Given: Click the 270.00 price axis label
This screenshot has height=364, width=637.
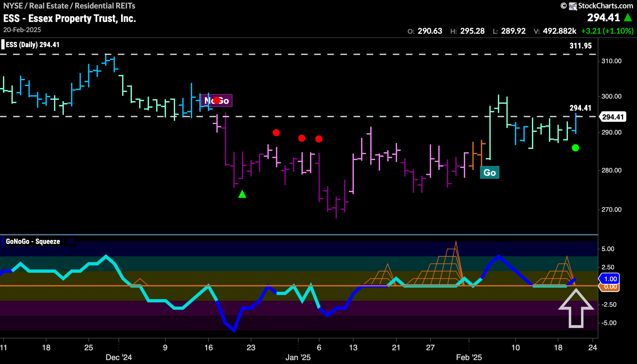Looking at the screenshot, I should pyautogui.click(x=611, y=209).
